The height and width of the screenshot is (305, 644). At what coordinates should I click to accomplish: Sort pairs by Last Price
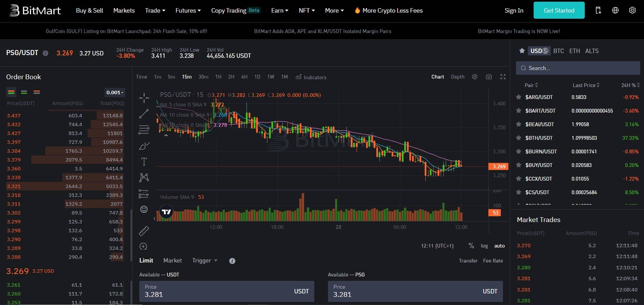click(x=586, y=85)
